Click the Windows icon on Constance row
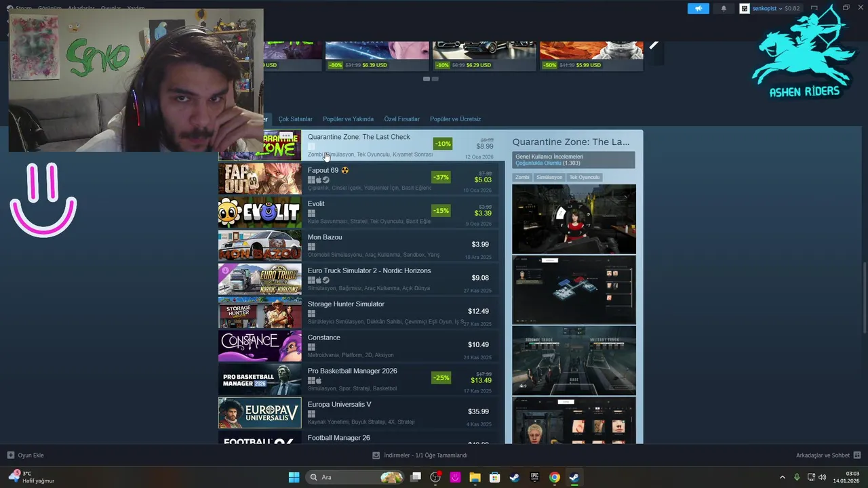Image resolution: width=868 pixels, height=488 pixels. 311,347
